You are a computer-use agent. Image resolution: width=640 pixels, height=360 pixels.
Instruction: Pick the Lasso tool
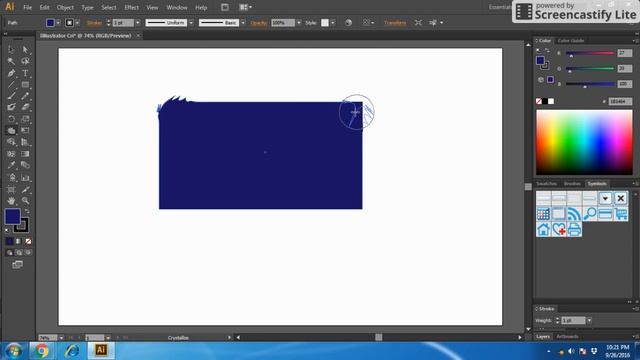point(25,61)
